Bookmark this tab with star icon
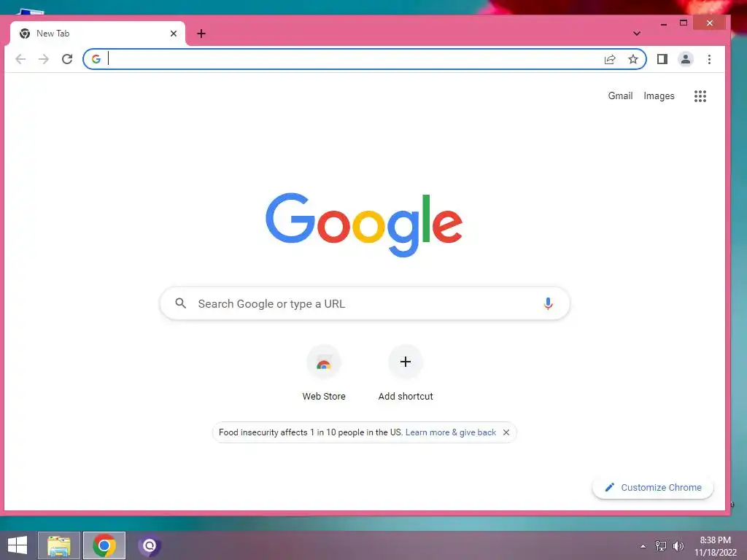 [x=632, y=59]
